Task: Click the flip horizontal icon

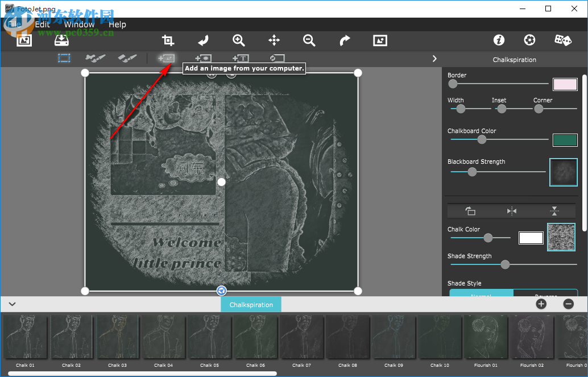Action: (512, 211)
